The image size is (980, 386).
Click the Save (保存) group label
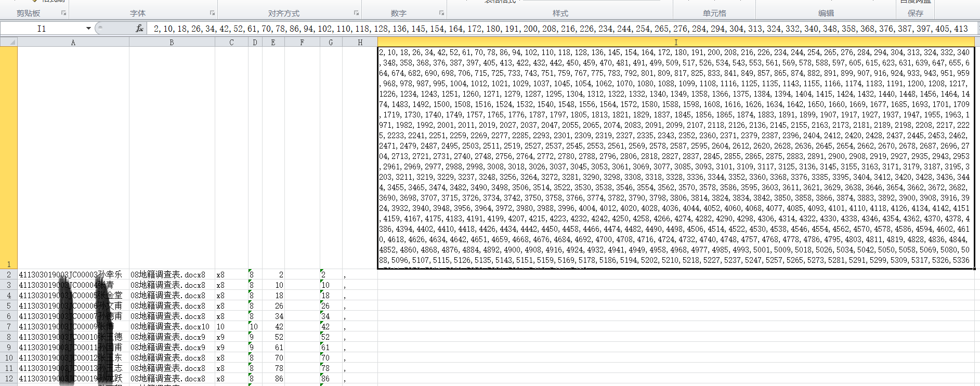[x=916, y=13]
